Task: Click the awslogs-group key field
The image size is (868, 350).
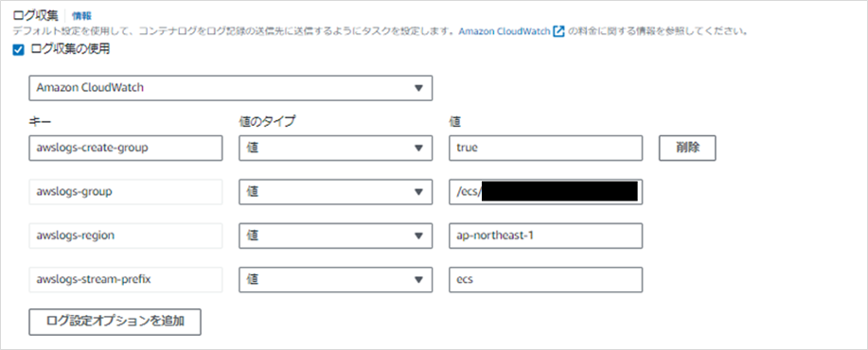Action: pos(126,192)
